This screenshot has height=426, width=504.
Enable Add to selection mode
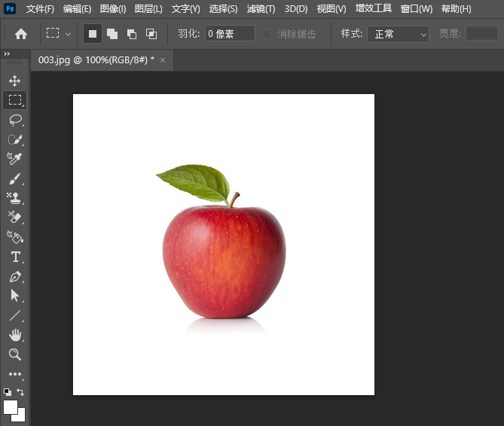[112, 34]
